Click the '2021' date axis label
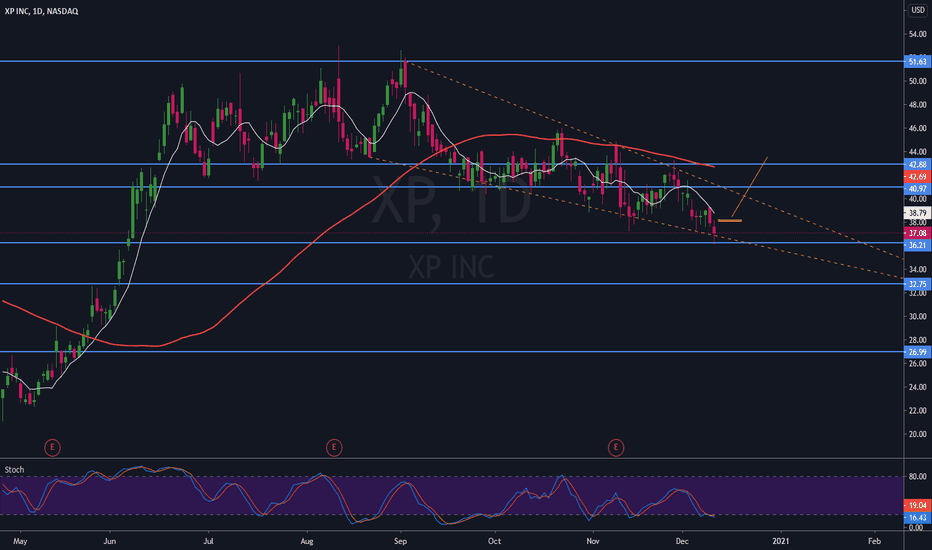The height and width of the screenshot is (550, 932). [780, 541]
